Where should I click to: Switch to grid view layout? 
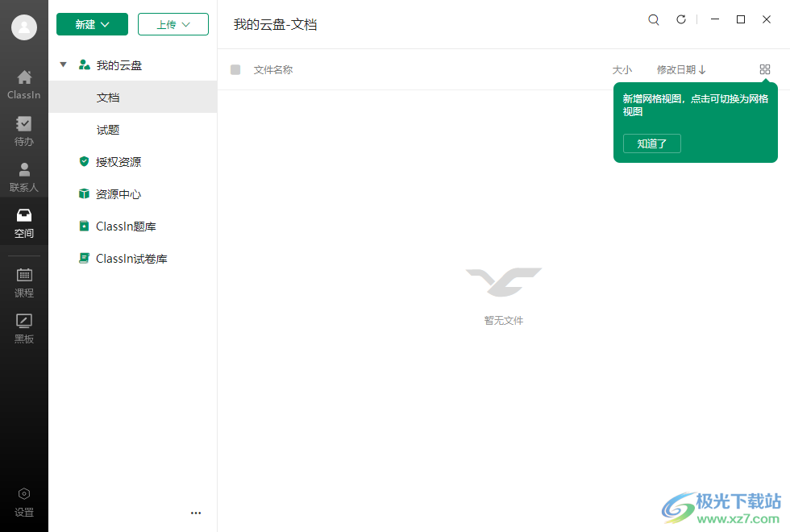tap(764, 69)
